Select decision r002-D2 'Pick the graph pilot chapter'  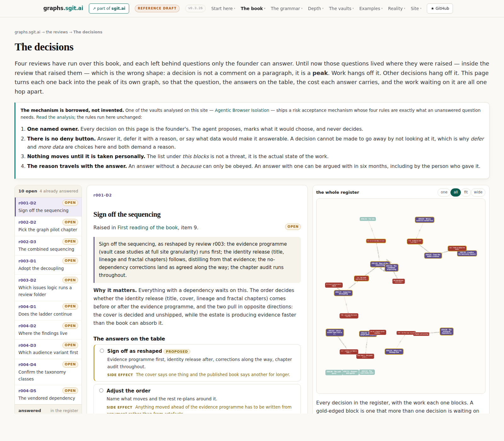pos(48,226)
